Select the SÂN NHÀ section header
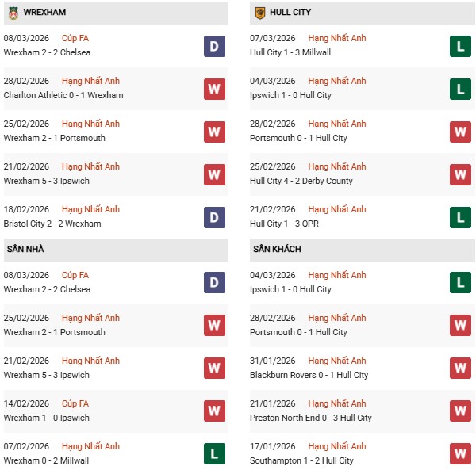The height and width of the screenshot is (470, 476). coord(25,249)
